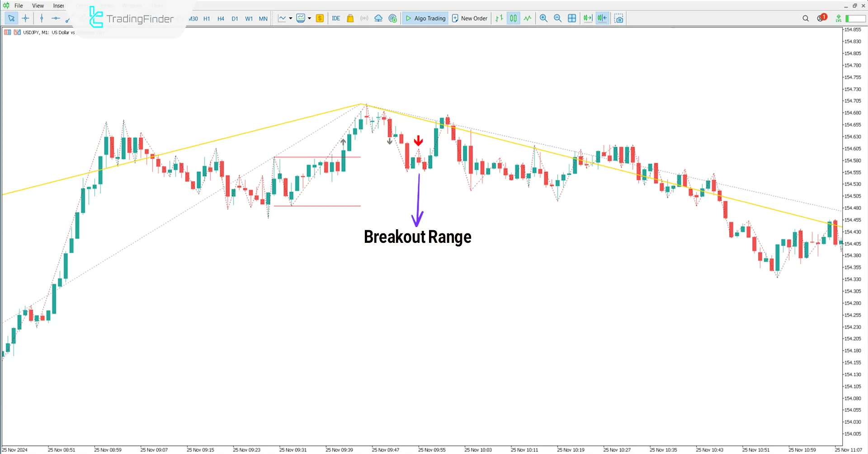Zoom in on the chart
Viewport: 868px width, 454px height.
544,18
